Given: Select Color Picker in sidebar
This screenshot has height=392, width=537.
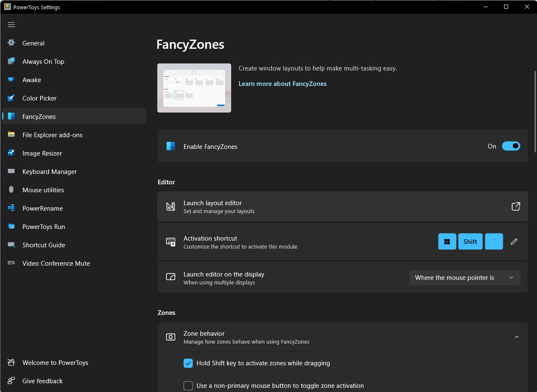Looking at the screenshot, I should [74, 98].
